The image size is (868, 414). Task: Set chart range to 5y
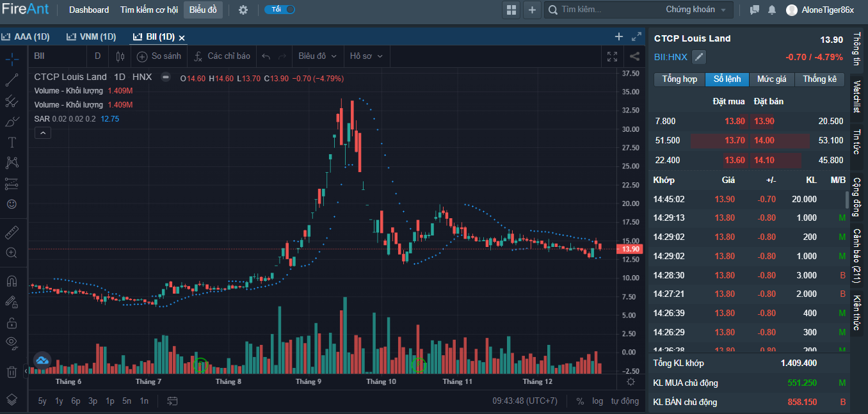[x=42, y=401]
